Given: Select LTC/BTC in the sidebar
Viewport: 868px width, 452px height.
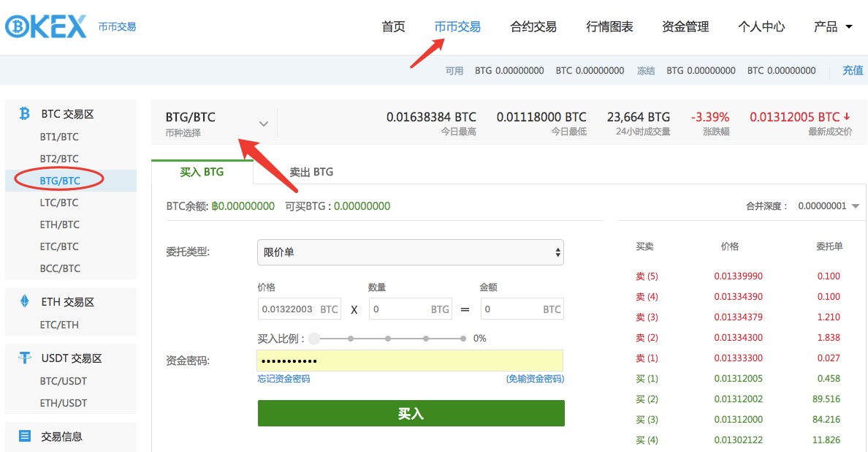Looking at the screenshot, I should (59, 203).
